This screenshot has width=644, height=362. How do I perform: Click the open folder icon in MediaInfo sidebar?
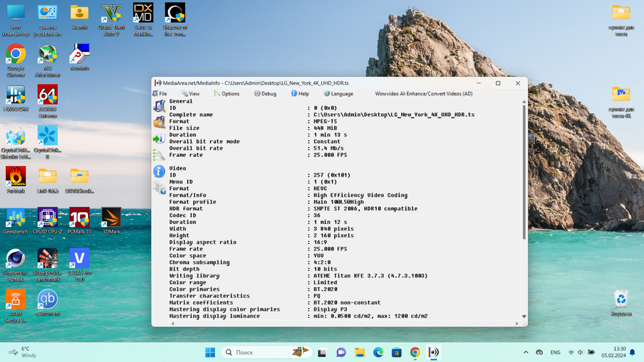159,123
